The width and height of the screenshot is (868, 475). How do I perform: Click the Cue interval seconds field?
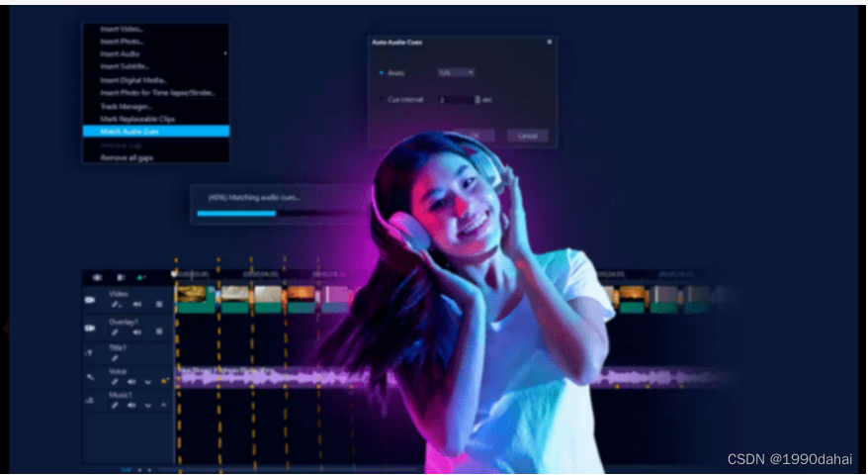click(457, 99)
